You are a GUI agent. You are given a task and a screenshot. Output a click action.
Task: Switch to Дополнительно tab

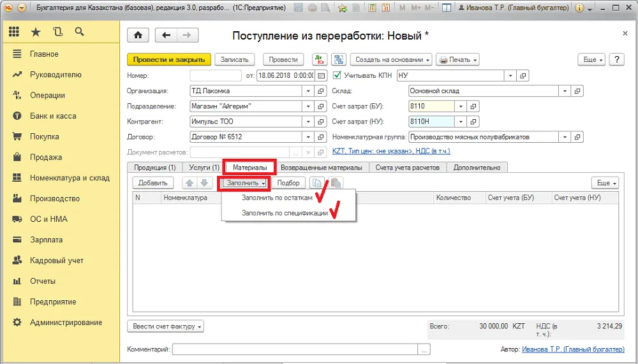[x=477, y=168]
